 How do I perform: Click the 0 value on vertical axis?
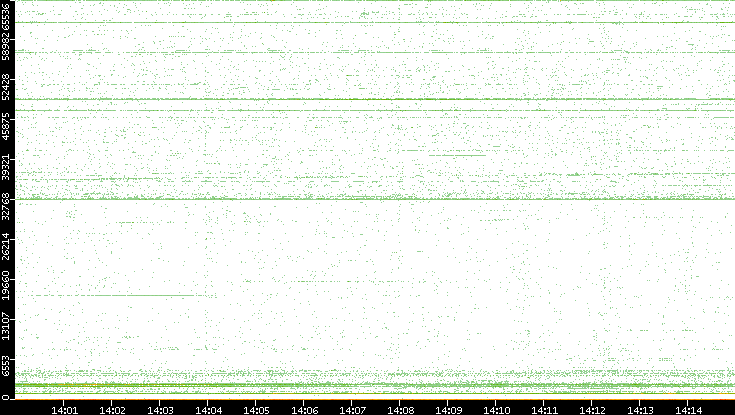[5, 398]
